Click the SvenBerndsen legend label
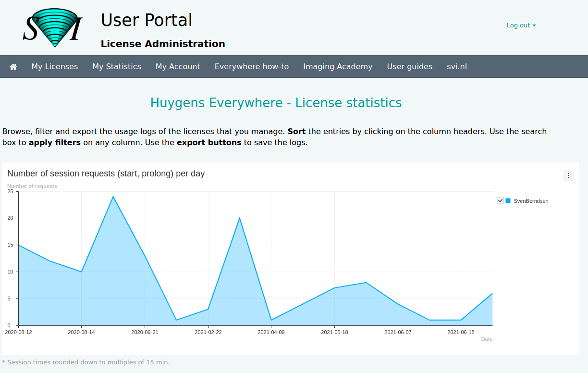The width and height of the screenshot is (588, 373). point(531,201)
